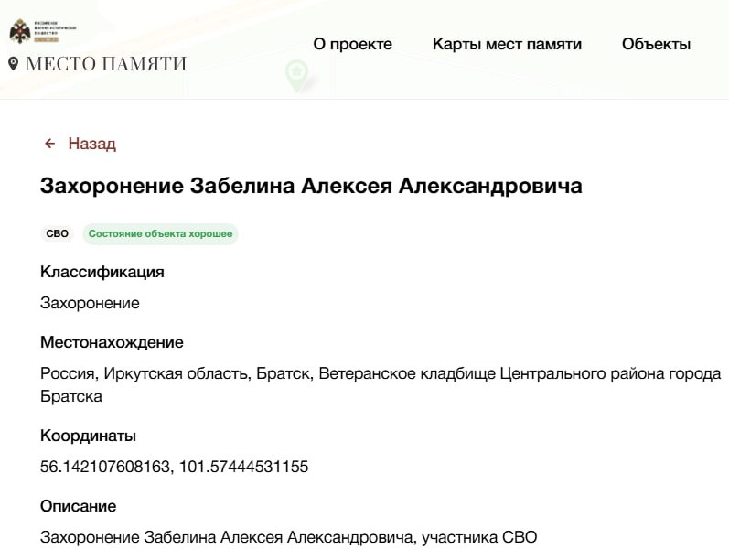The width and height of the screenshot is (729, 560).
Task: Click the description text mentioning участника СВО
Action: (x=288, y=537)
